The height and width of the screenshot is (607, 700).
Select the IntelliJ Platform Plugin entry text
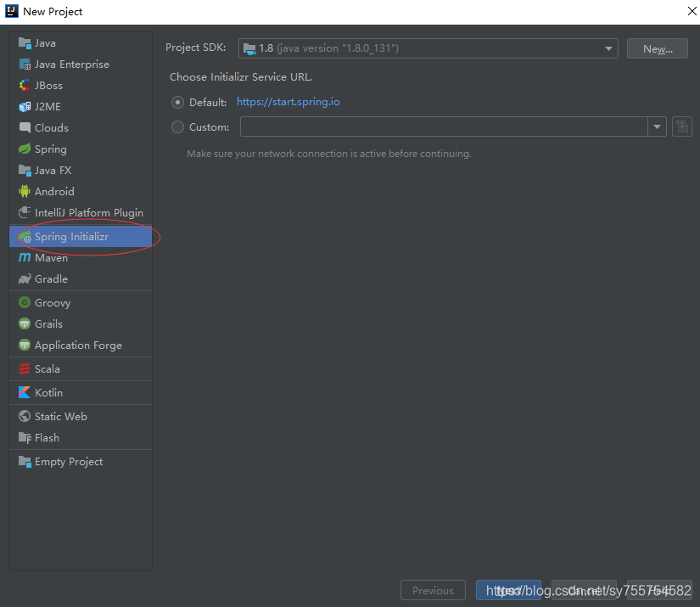click(89, 213)
